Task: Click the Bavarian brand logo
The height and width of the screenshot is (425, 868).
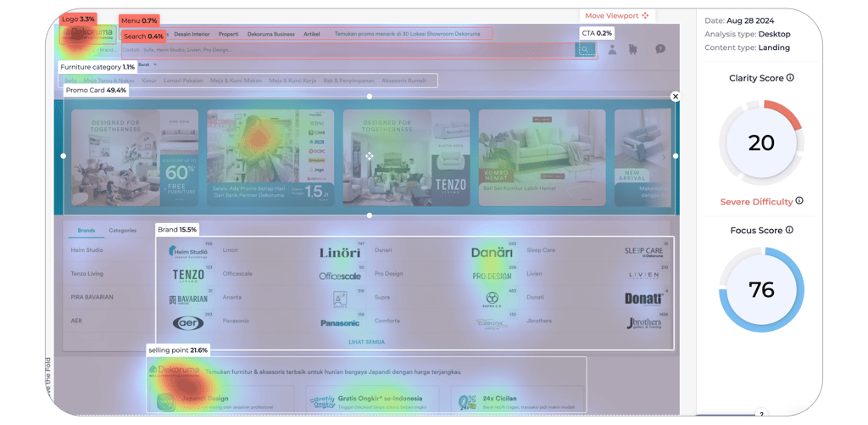Action: (188, 299)
